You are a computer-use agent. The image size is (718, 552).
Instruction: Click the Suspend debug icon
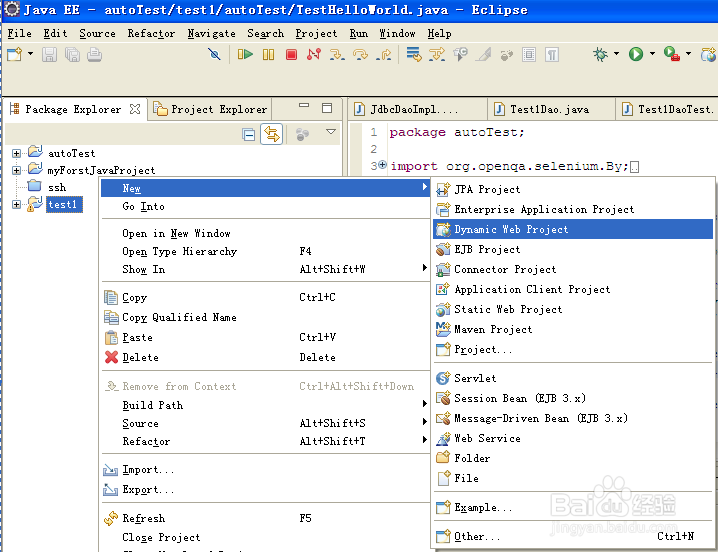click(268, 55)
